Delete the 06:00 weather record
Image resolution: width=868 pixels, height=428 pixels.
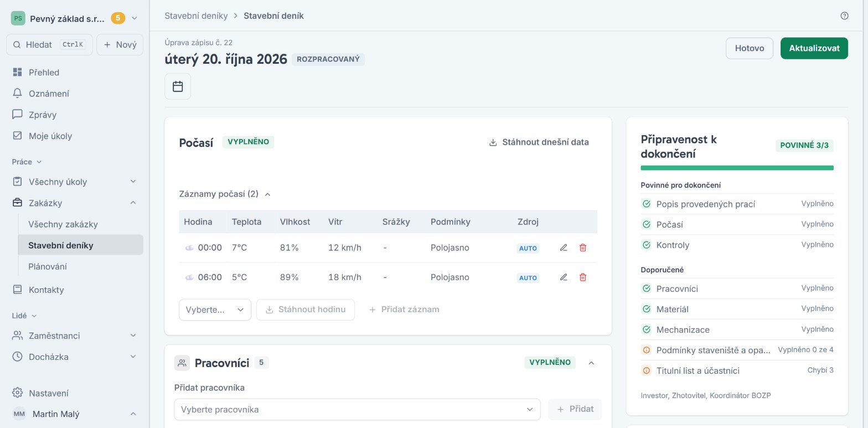coord(583,277)
